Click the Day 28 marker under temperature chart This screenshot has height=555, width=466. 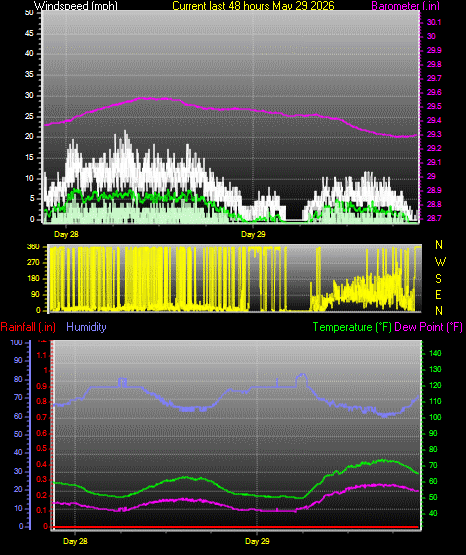(x=75, y=541)
